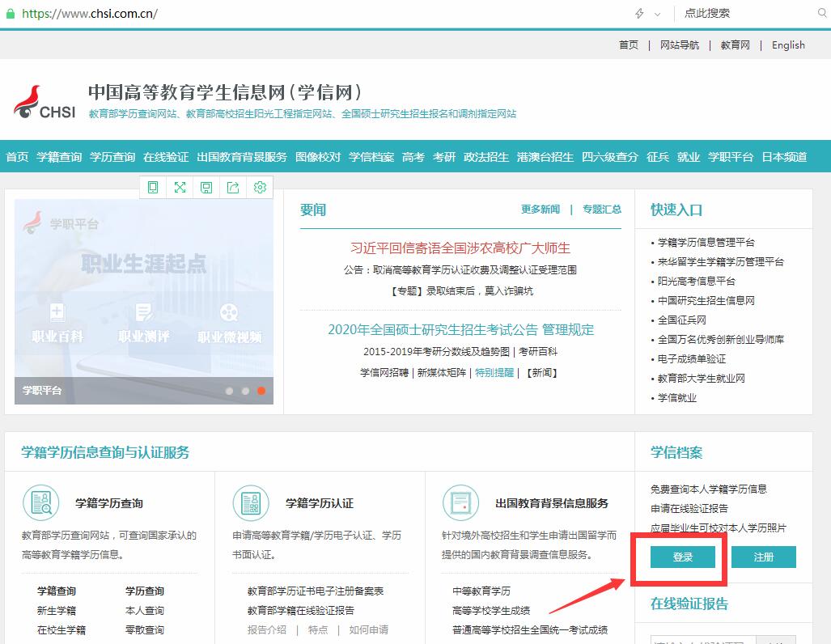
Task: Open 中国研究生招生信息网 quick entry
Action: click(706, 300)
